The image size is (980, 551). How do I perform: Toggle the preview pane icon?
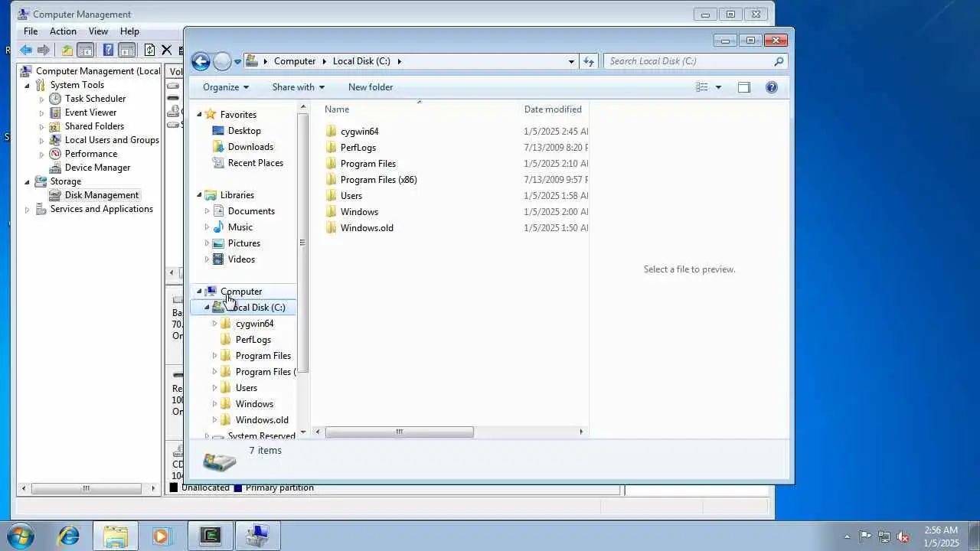click(743, 87)
